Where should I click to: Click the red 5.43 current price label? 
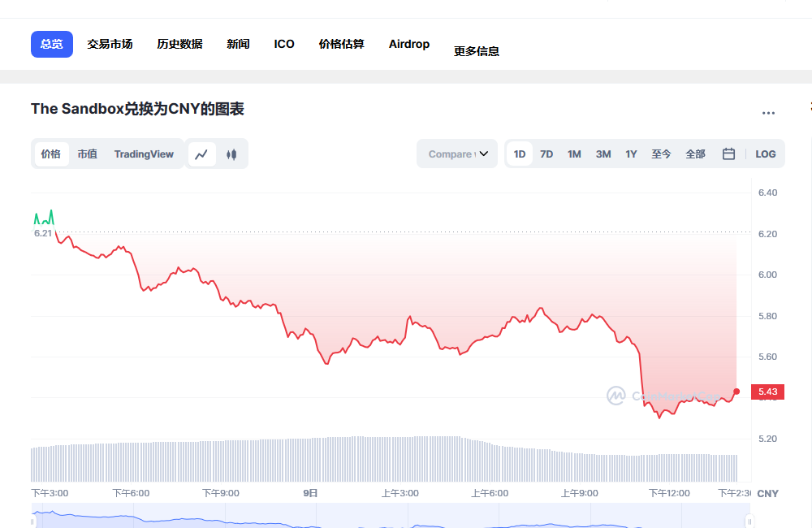click(767, 392)
